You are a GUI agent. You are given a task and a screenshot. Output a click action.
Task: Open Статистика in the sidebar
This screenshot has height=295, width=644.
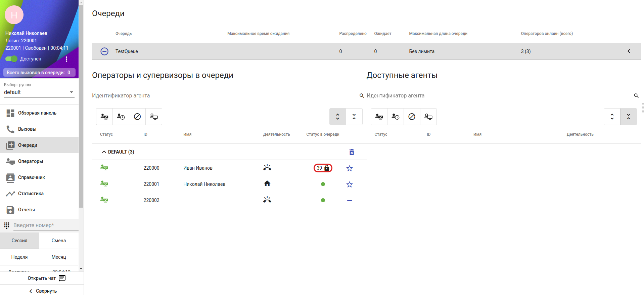[31, 194]
